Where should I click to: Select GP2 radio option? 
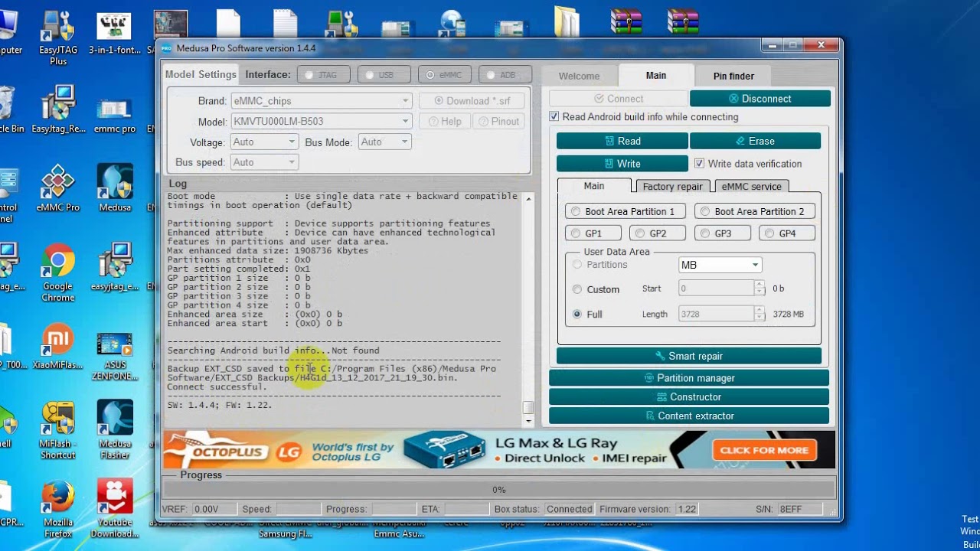click(x=640, y=234)
